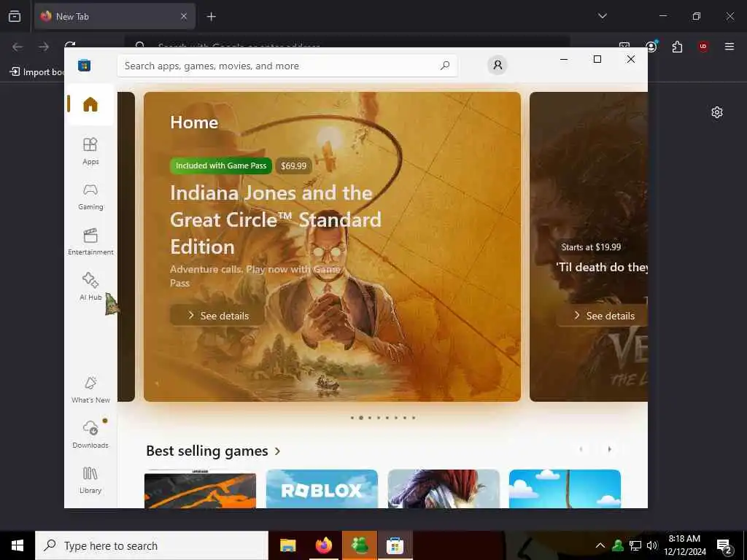Go to the Gaming section
The height and width of the screenshot is (560, 747).
(x=90, y=197)
